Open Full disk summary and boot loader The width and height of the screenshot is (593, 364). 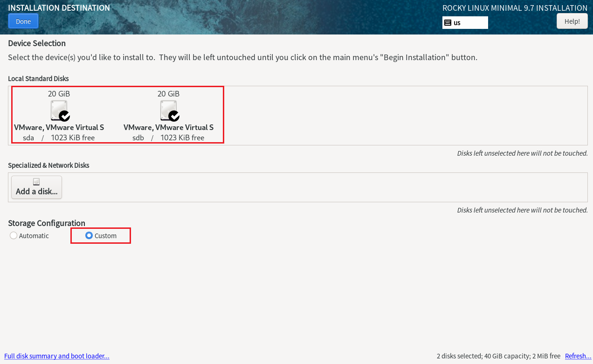click(x=57, y=356)
